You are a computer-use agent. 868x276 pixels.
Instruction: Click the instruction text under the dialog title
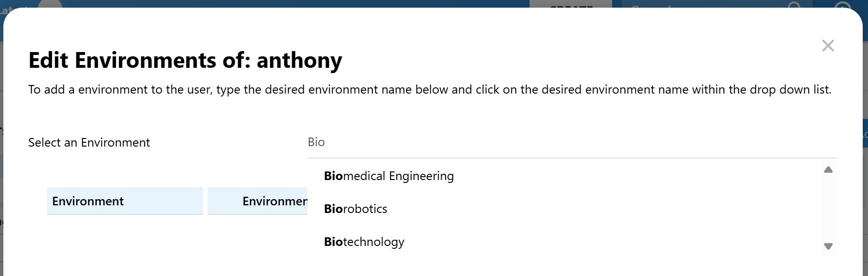pos(429,90)
